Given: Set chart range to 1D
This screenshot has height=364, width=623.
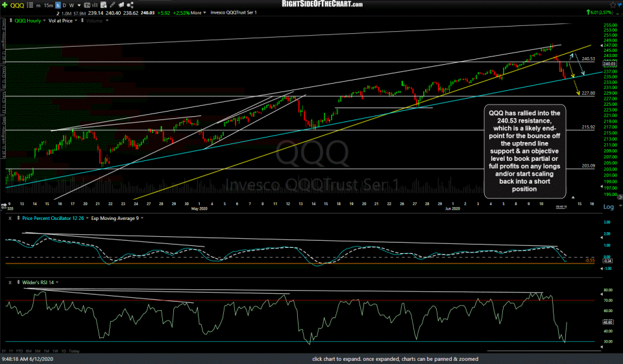Looking at the screenshot, I should (x=64, y=351).
